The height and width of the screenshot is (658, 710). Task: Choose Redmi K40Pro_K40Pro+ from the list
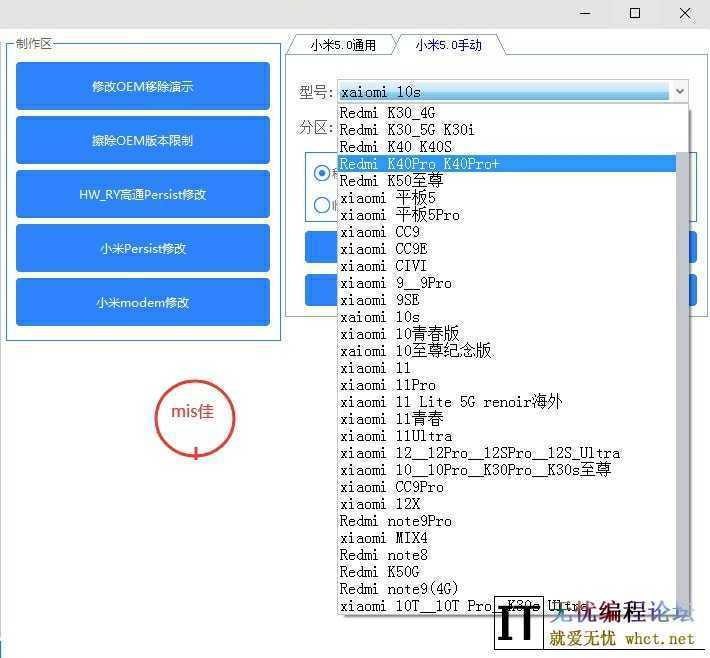tap(420, 164)
